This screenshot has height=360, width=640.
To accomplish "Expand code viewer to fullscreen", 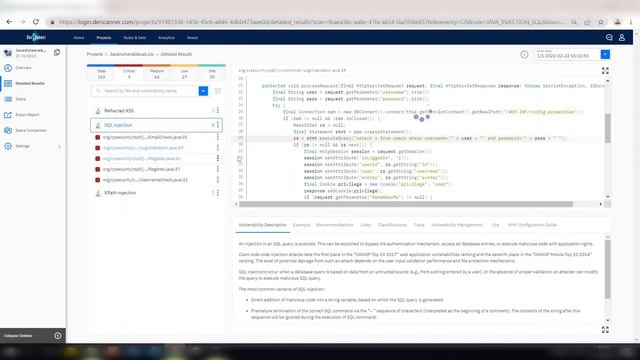I will tap(605, 71).
